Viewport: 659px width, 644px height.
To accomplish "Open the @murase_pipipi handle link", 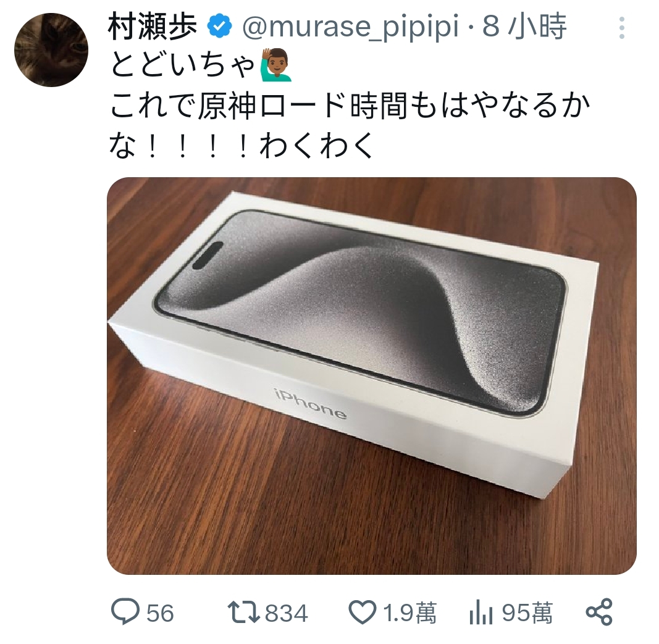I will tap(350, 28).
